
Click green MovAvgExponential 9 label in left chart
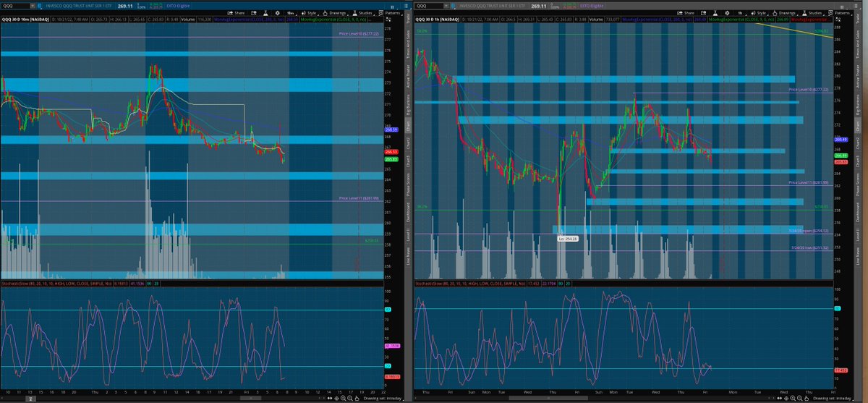point(333,19)
